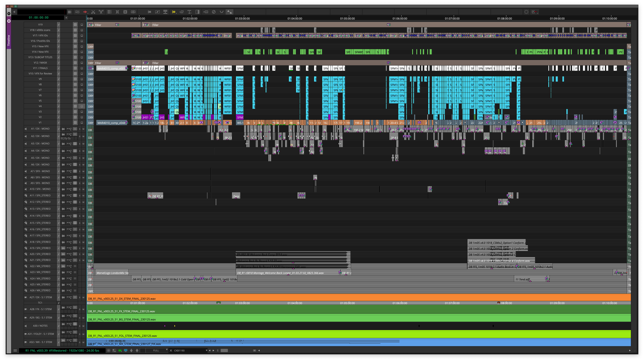
Task: Click the audio sliders tool icon
Action: pyautogui.click(x=77, y=12)
